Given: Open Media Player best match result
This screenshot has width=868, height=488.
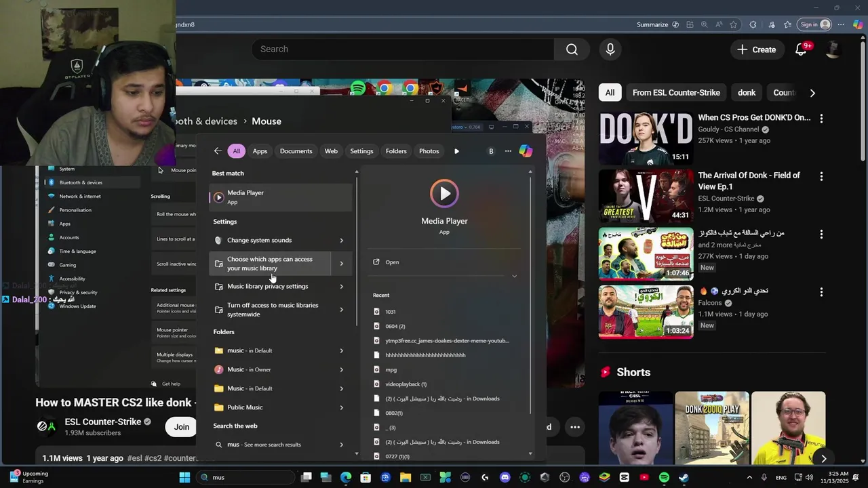Looking at the screenshot, I should point(280,197).
